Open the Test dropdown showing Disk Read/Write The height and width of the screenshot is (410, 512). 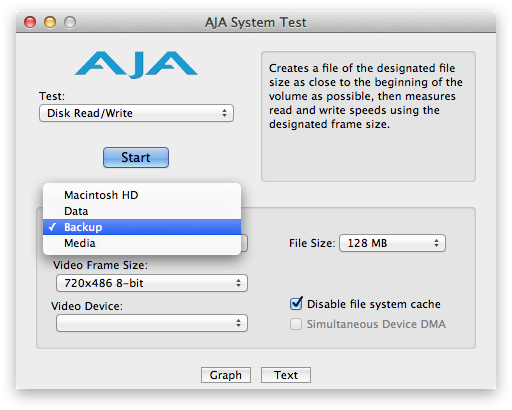click(x=136, y=113)
